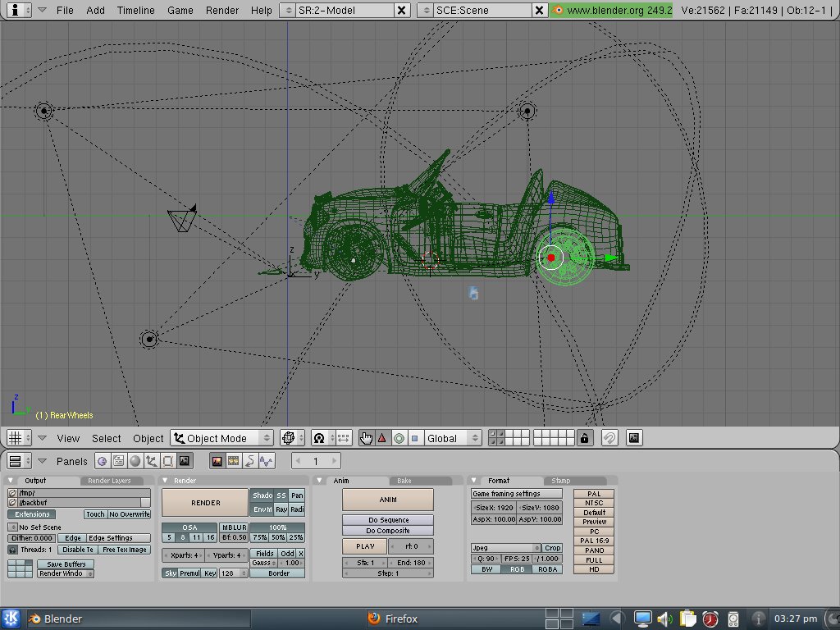Toggle Edge rendering button
Viewport: 840px width, 630px height.
pyautogui.click(x=73, y=538)
